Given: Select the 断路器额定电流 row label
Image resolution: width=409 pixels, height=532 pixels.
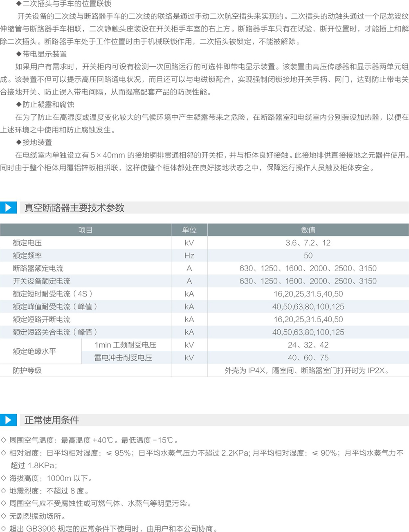Looking at the screenshot, I should pyautogui.click(x=38, y=269).
